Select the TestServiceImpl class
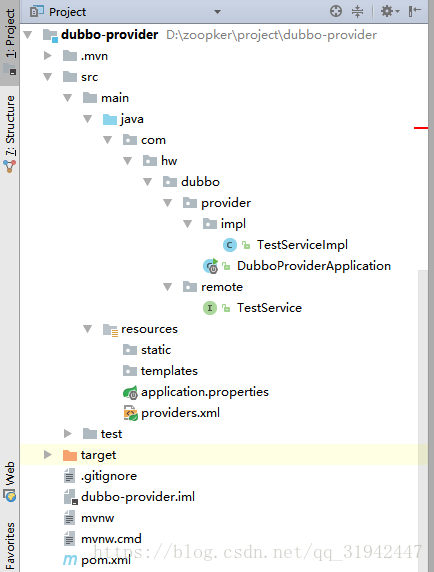434x572 pixels. [x=302, y=245]
